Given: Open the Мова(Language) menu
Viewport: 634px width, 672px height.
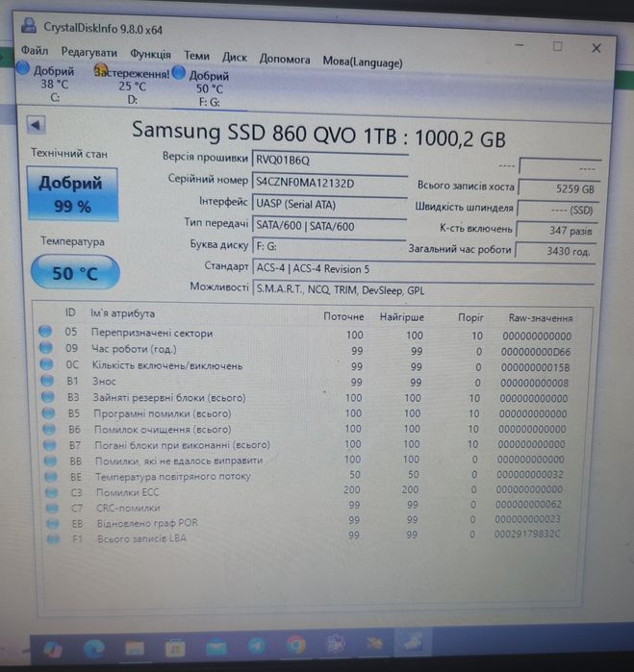Looking at the screenshot, I should [363, 62].
